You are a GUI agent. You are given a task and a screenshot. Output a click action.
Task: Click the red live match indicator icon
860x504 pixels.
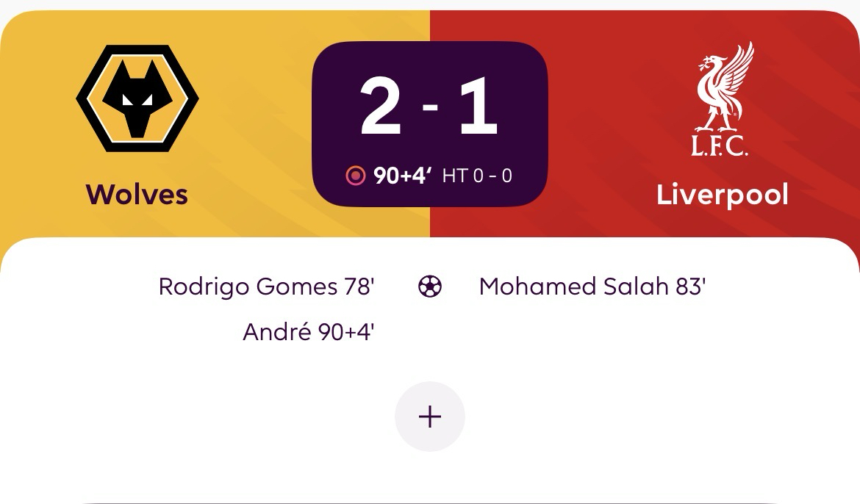click(355, 176)
